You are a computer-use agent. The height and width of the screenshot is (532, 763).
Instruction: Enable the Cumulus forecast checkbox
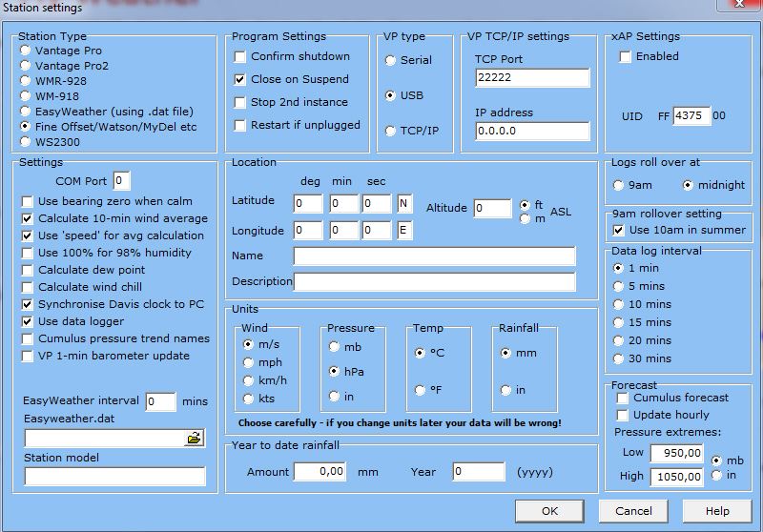(x=623, y=399)
